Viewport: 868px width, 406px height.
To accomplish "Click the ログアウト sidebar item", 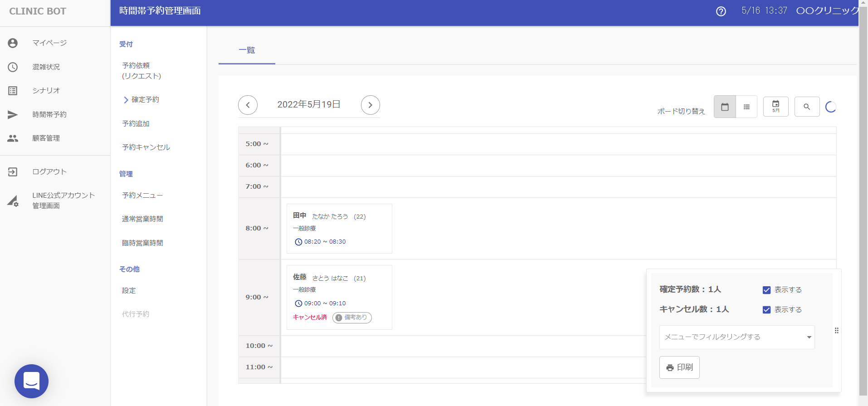I will point(49,172).
